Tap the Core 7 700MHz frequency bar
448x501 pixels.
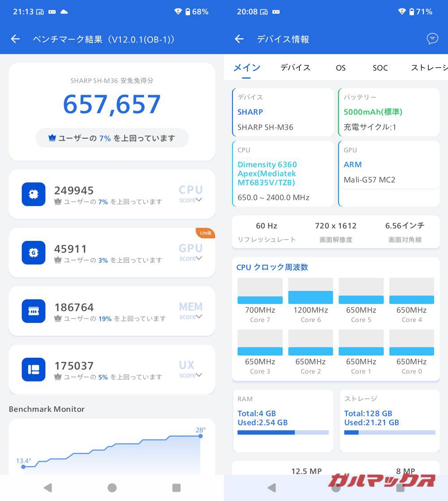point(260,291)
